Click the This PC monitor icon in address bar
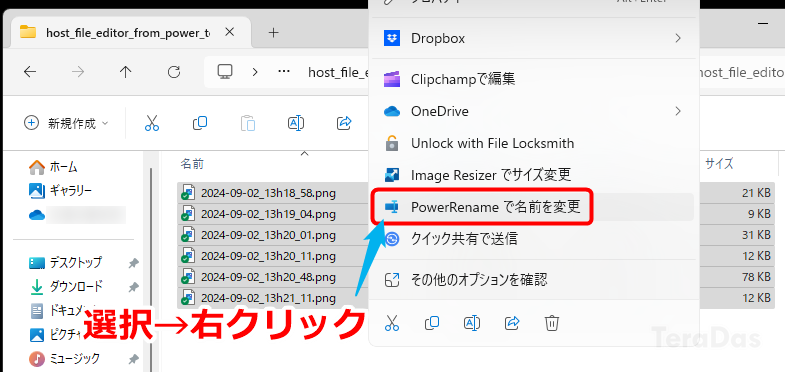The width and height of the screenshot is (785, 372). click(225, 72)
